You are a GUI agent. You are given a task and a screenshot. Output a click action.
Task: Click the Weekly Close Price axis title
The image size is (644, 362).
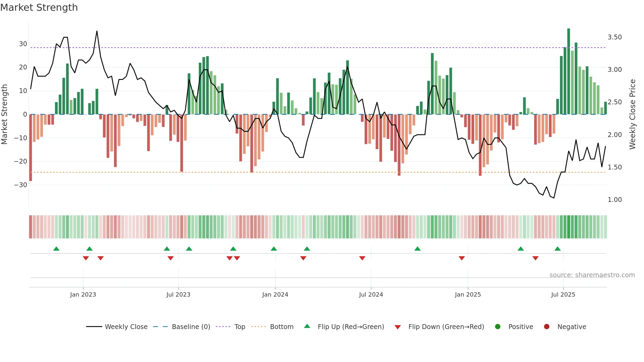tap(632, 114)
